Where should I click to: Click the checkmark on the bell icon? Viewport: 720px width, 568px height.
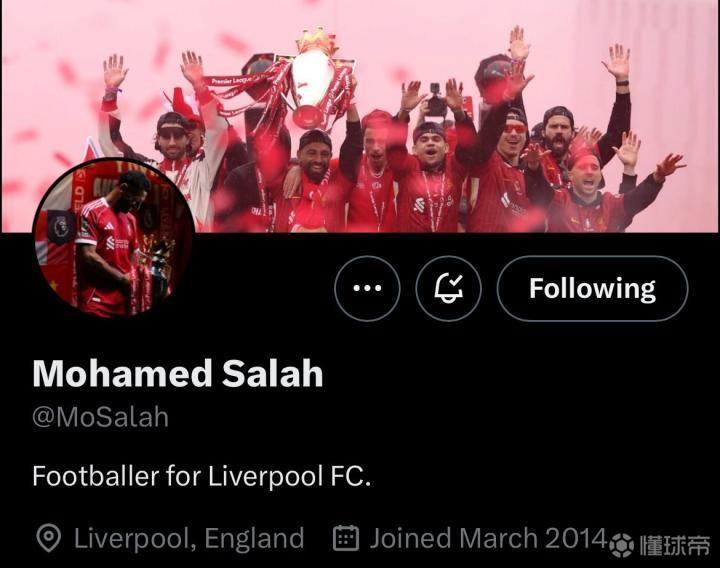coord(456,281)
